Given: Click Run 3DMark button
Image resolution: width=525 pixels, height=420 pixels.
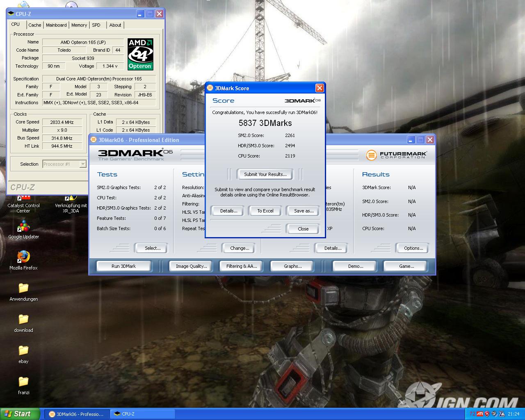Looking at the screenshot, I should pos(123,266).
